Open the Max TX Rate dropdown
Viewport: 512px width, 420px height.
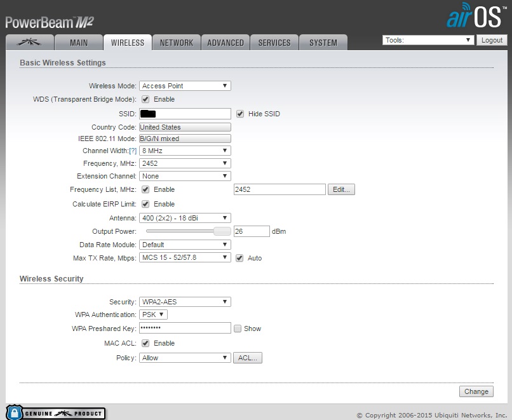[185, 257]
